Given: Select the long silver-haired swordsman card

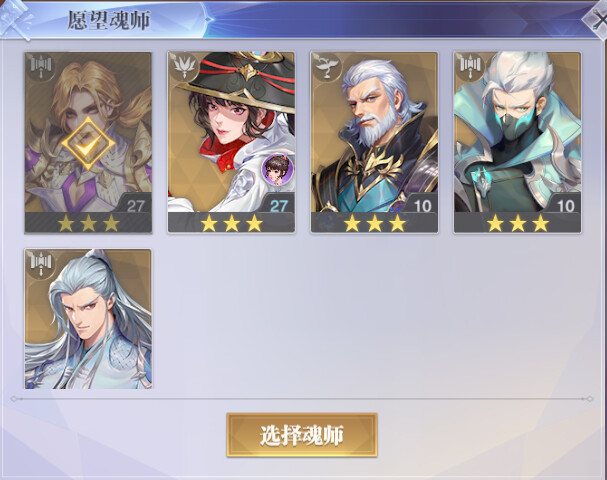Looking at the screenshot, I should click(88, 319).
